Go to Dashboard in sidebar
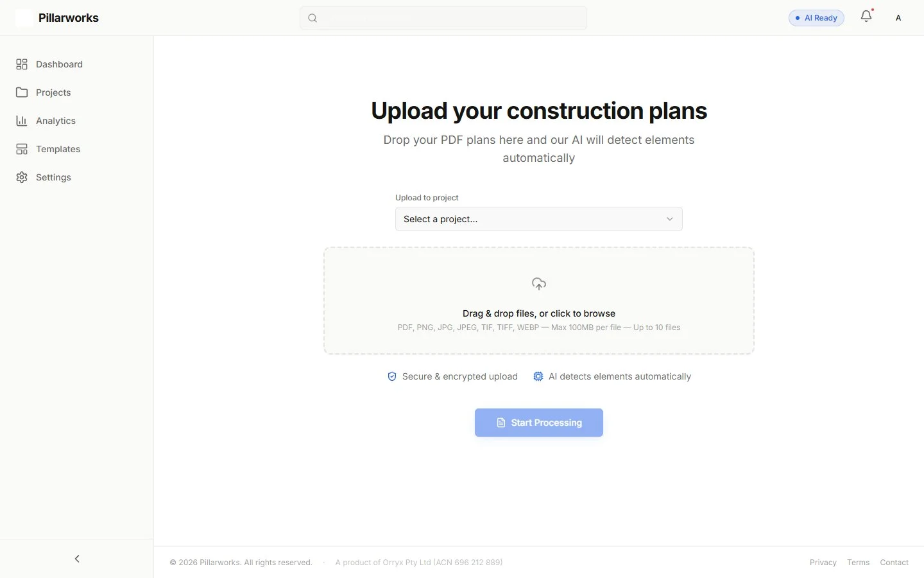The width and height of the screenshot is (924, 578). coord(77,64)
